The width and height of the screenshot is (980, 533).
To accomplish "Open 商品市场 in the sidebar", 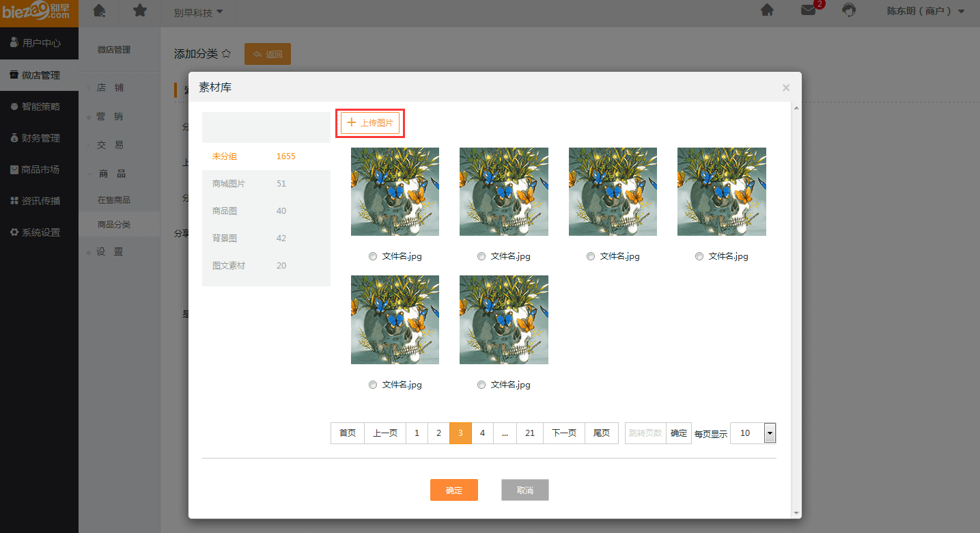I will [x=39, y=169].
